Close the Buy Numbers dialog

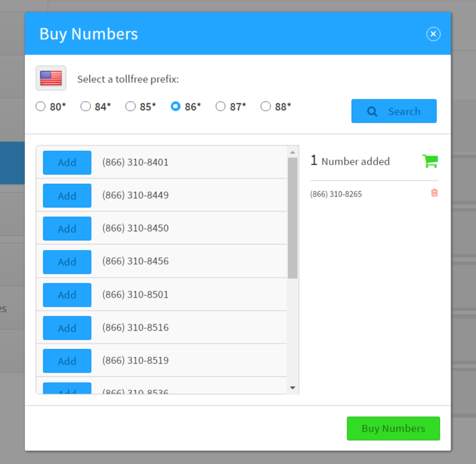433,34
